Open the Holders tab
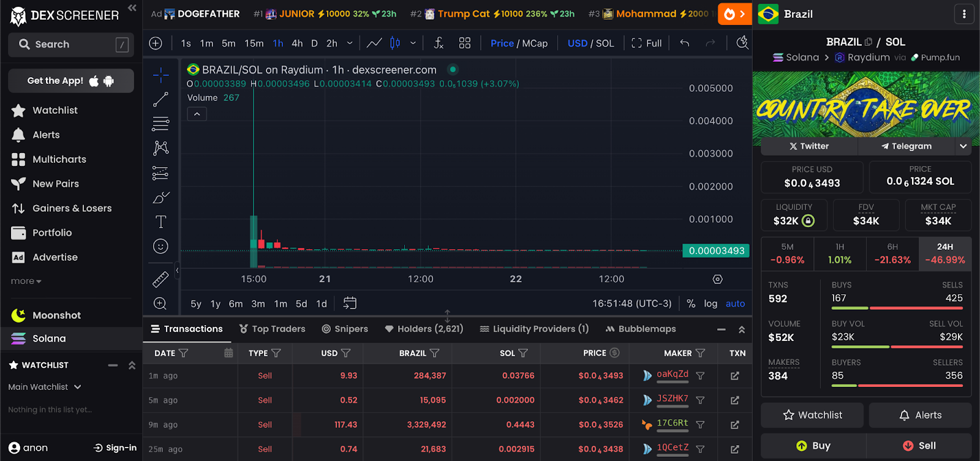 tap(424, 329)
